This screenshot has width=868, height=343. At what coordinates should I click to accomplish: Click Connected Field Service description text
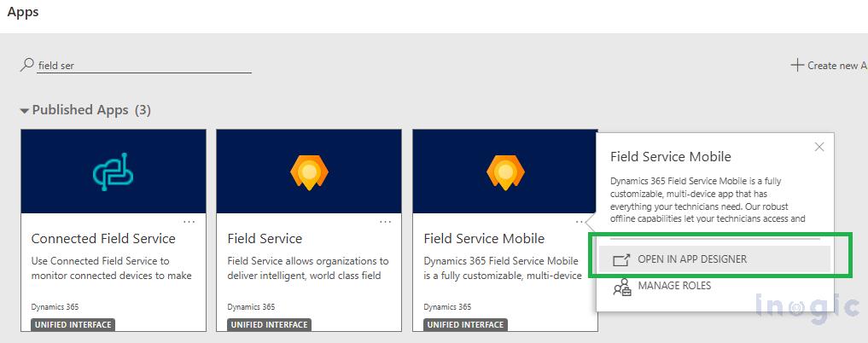click(111, 268)
